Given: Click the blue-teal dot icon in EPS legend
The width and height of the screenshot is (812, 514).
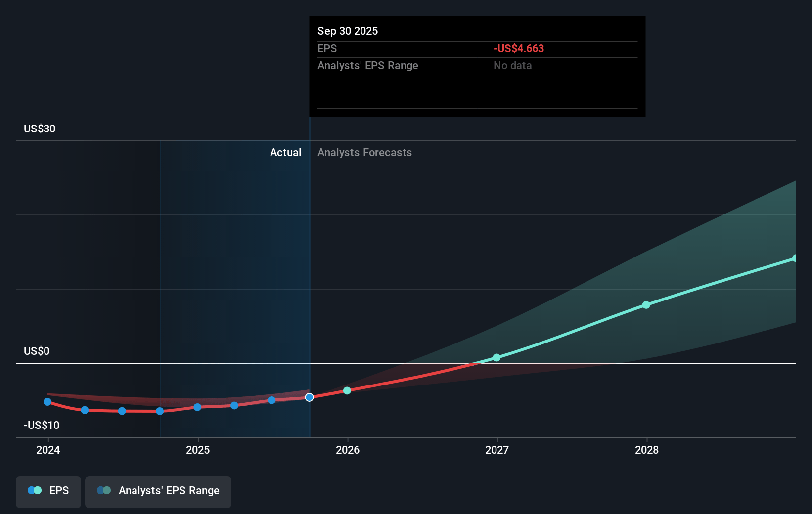Looking at the screenshot, I should [x=35, y=491].
